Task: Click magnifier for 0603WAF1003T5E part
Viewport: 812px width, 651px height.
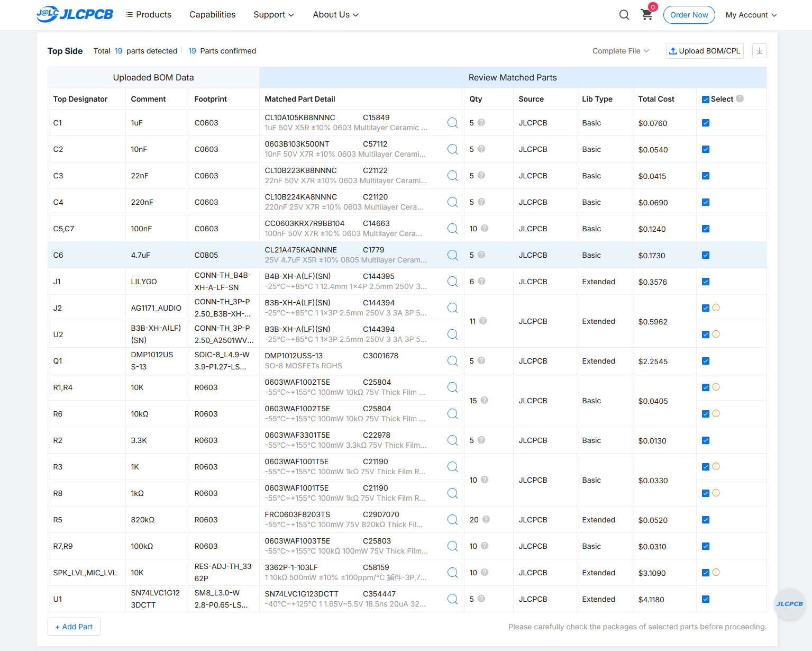Action: 453,546
